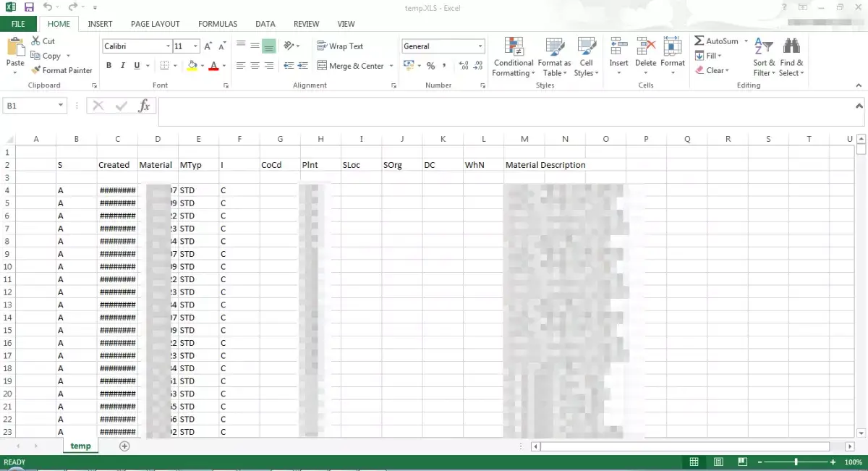Switch to Page Layout view in status bar

[x=718, y=462]
